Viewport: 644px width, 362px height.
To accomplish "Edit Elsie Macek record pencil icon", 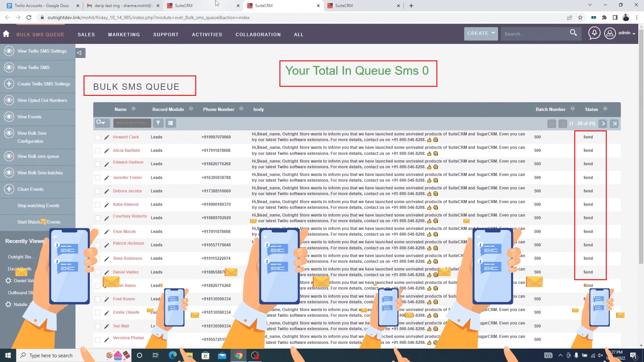I will 106,232.
